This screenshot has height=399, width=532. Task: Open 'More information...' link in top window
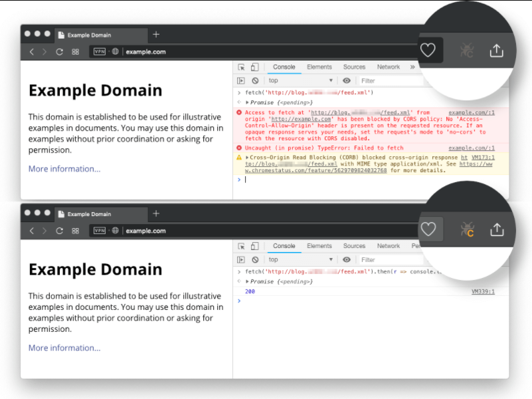coord(64,169)
